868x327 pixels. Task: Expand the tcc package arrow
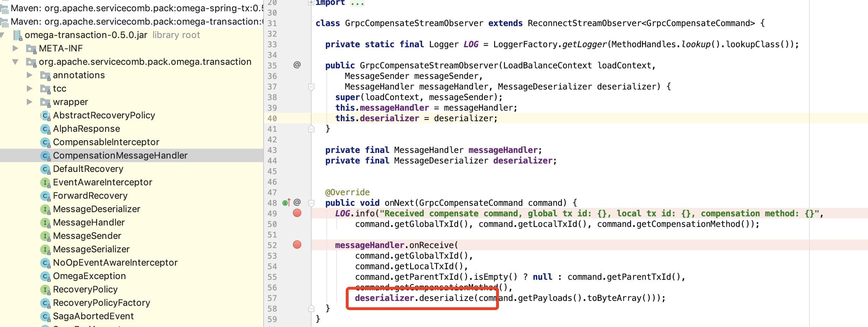(30, 88)
